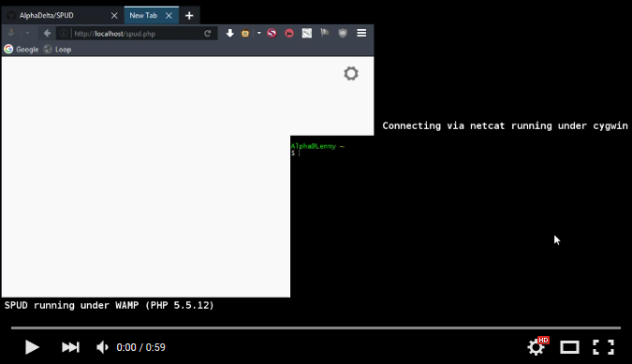The height and width of the screenshot is (364, 632).
Task: Reload the current page
Action: click(207, 34)
